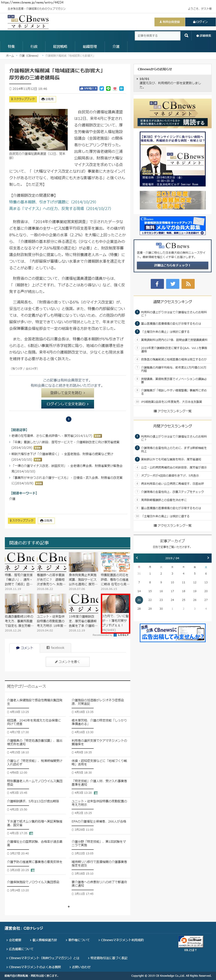
Task: Open the orange RSS feed icon
Action: coord(188,283)
